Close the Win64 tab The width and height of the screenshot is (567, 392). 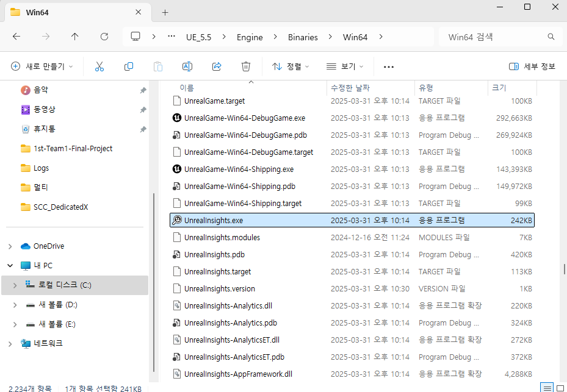pos(138,12)
